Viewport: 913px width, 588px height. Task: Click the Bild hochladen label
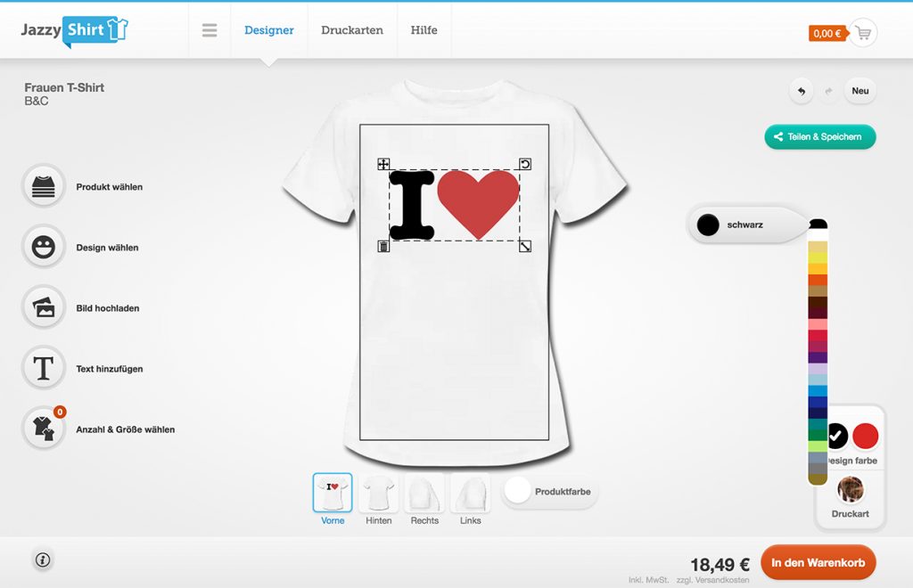108,307
